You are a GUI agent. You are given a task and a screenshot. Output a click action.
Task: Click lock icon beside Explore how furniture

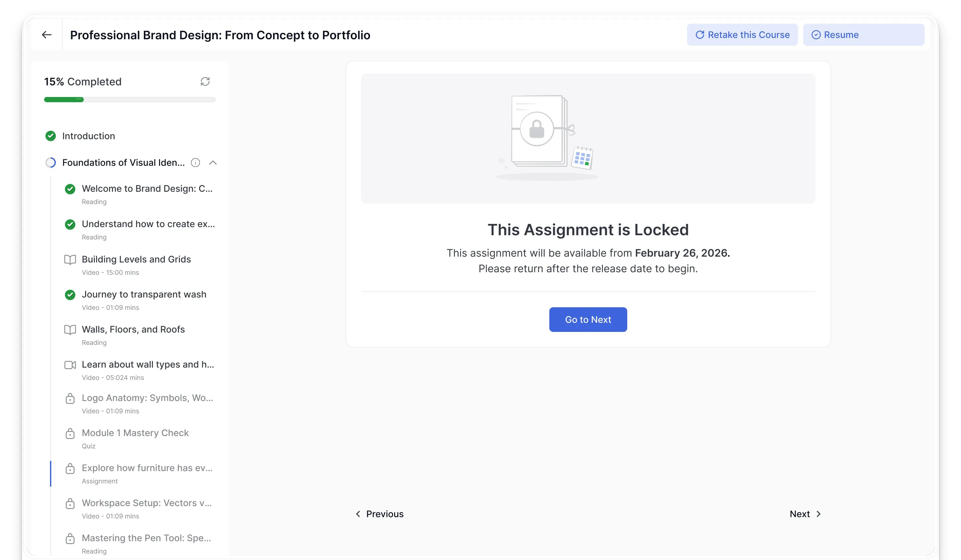pyautogui.click(x=70, y=469)
